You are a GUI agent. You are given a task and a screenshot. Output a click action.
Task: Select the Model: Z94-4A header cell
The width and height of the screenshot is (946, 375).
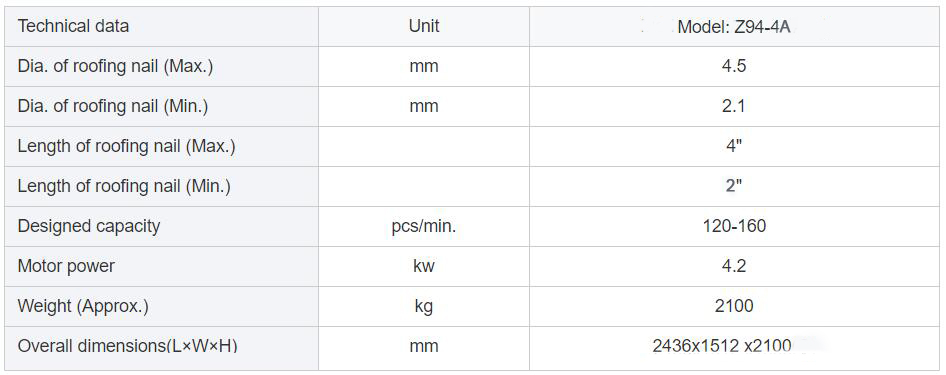click(734, 27)
